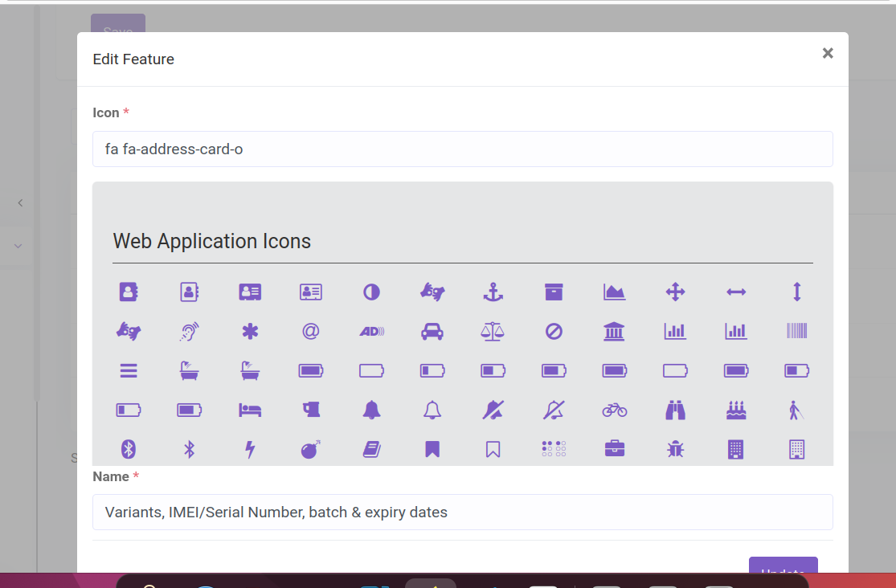
Task: Pick the car icon
Action: pyautogui.click(x=432, y=331)
